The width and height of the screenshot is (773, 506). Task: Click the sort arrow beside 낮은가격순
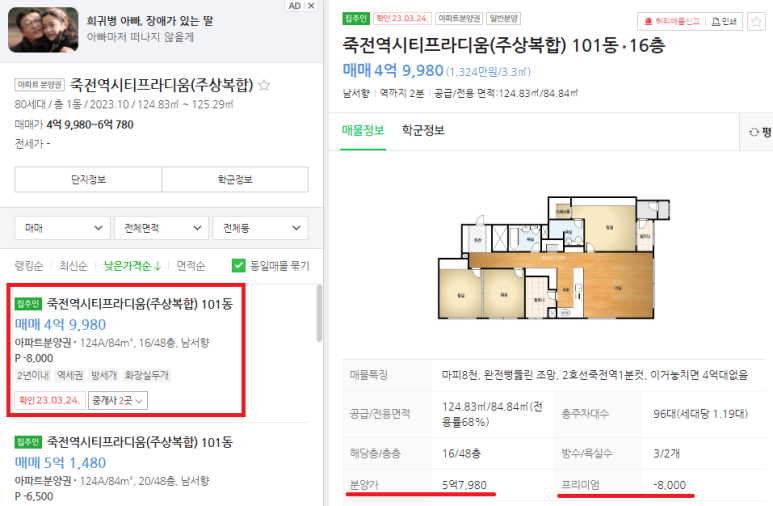click(x=158, y=266)
